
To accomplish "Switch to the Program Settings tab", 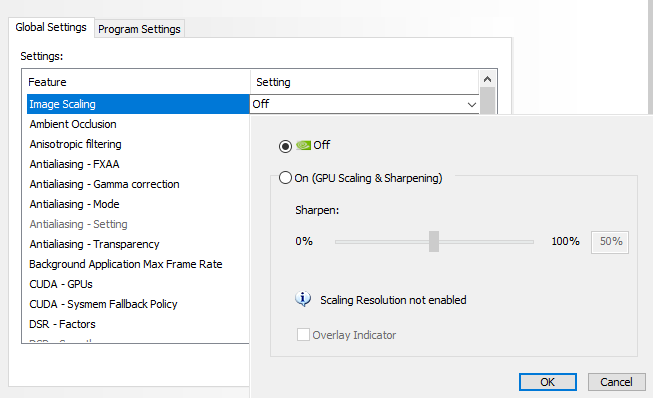I will [x=139, y=29].
